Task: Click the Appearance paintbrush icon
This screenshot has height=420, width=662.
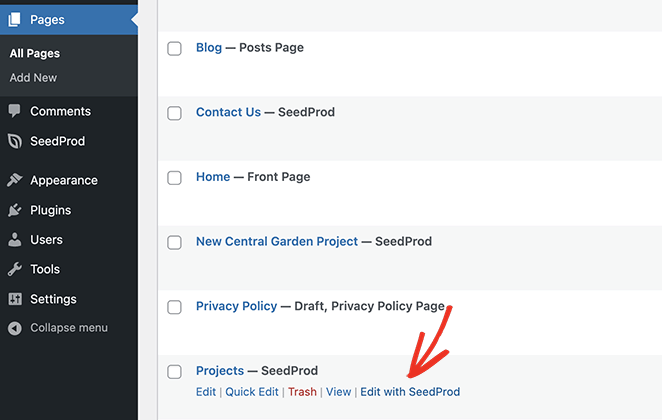Action: (x=14, y=181)
